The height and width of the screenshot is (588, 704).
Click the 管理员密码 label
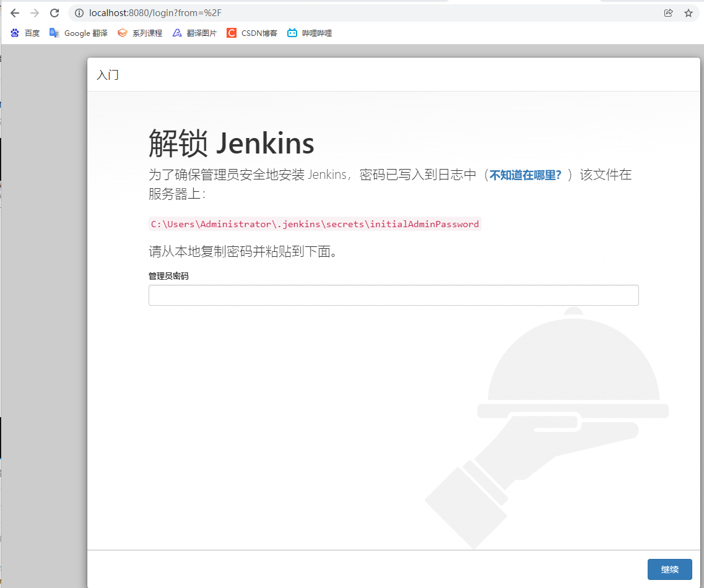click(168, 276)
